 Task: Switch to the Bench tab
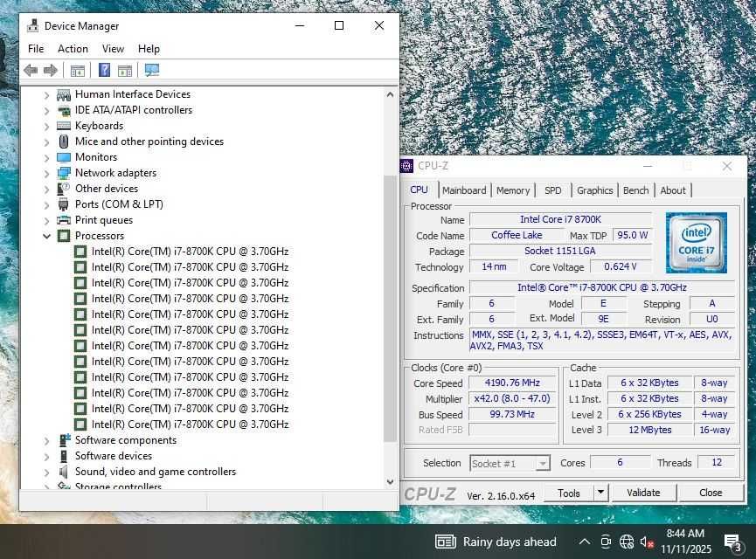coord(636,190)
